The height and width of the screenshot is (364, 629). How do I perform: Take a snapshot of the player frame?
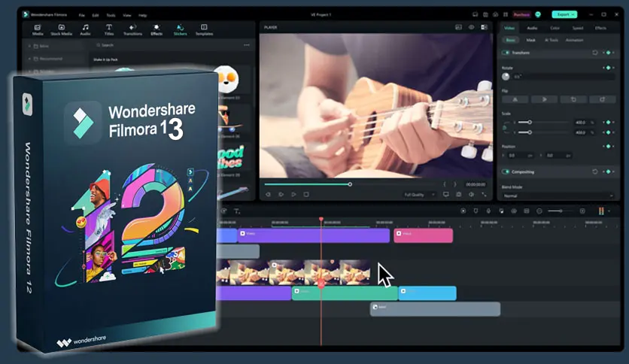click(x=458, y=194)
